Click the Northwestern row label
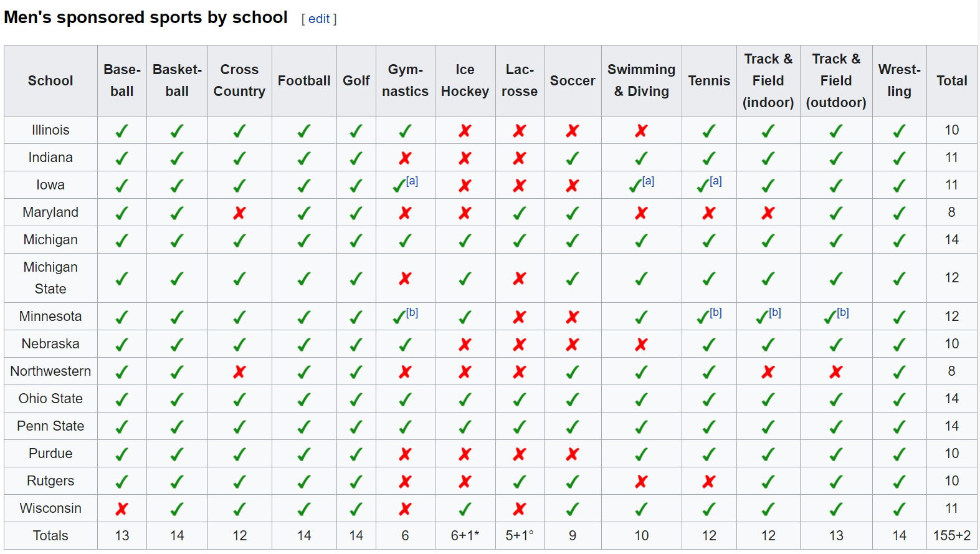 pyautogui.click(x=50, y=371)
